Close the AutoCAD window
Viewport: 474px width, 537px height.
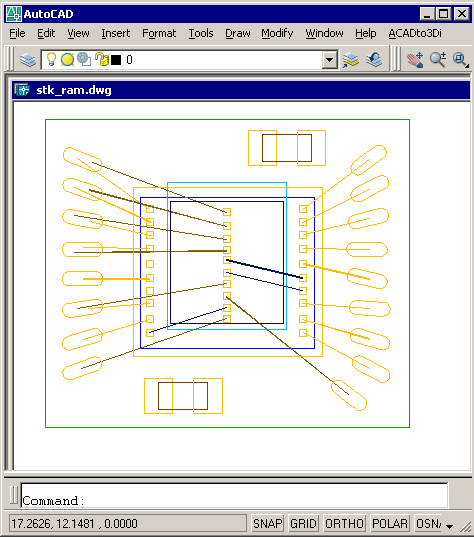[x=462, y=14]
